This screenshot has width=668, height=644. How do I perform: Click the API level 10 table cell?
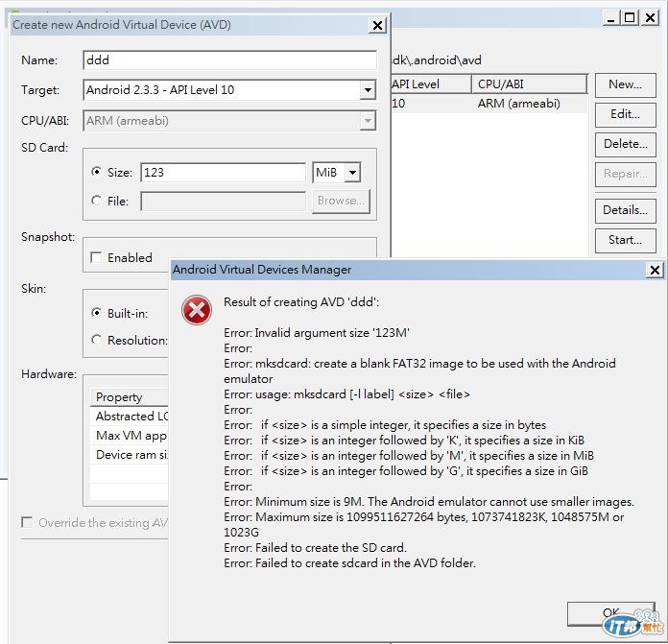(x=398, y=104)
